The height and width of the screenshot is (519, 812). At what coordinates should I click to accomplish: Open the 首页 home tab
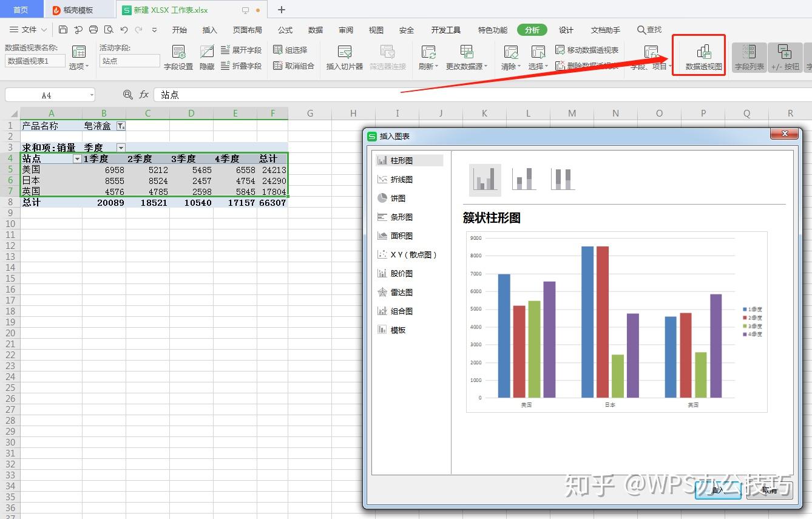(21, 10)
